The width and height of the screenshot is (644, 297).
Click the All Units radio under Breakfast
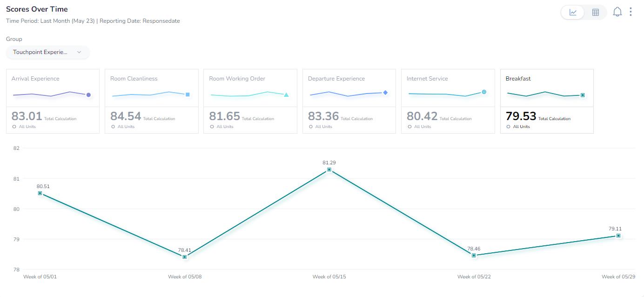509,127
